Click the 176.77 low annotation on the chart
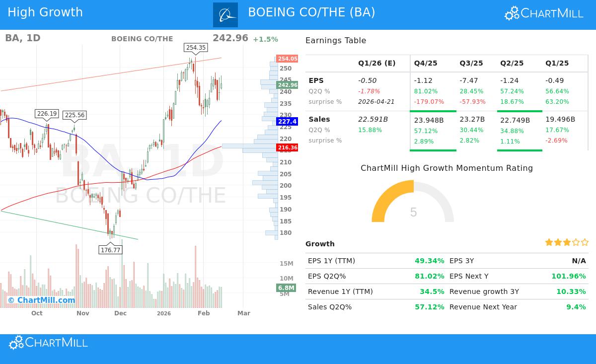 coord(110,250)
